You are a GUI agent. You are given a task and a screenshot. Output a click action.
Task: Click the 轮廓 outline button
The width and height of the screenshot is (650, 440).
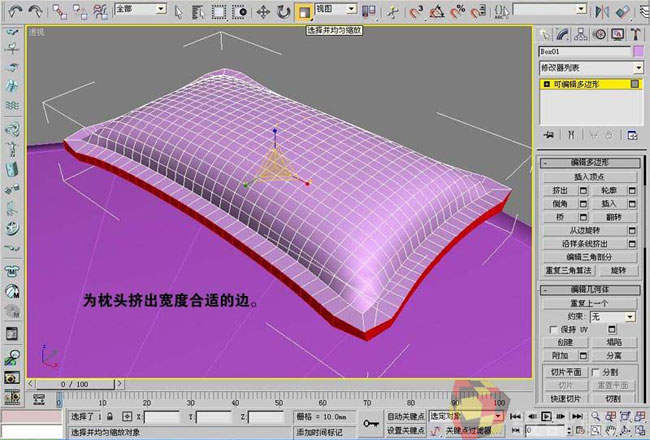point(609,190)
